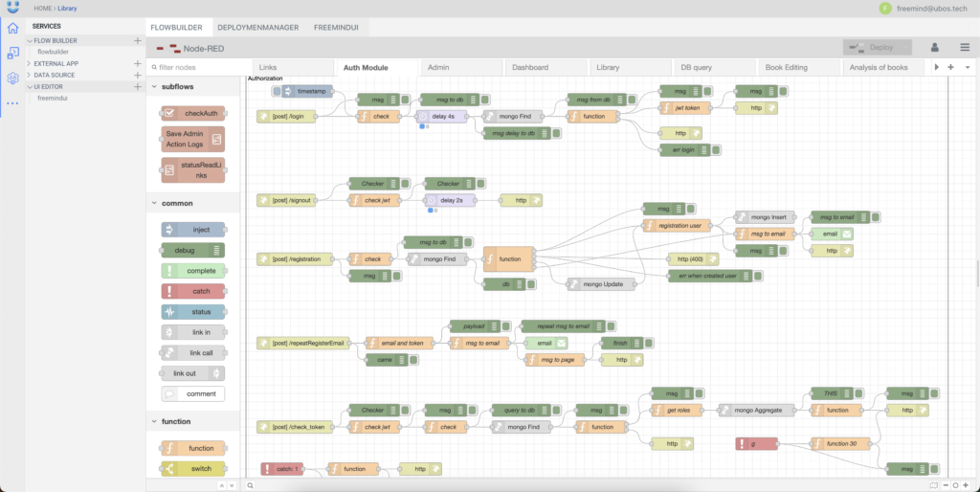Viewport: 980px width, 492px height.
Task: Select the complete palette node
Action: [x=193, y=271]
